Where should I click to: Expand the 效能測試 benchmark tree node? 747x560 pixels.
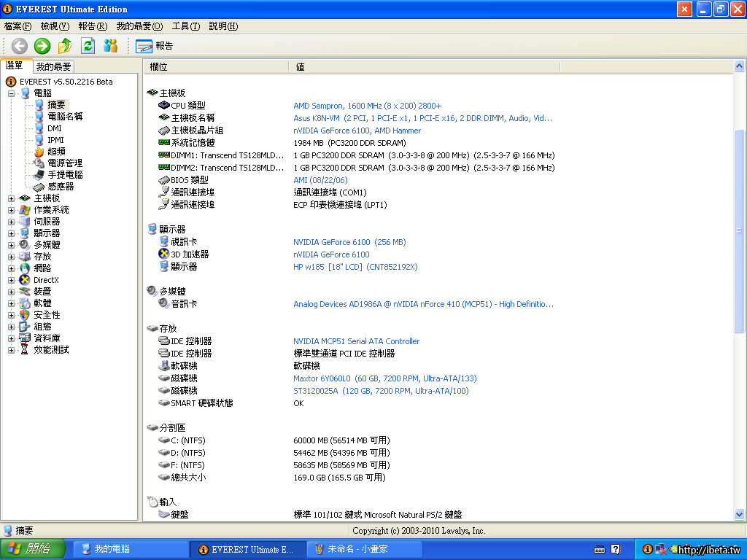[x=12, y=350]
